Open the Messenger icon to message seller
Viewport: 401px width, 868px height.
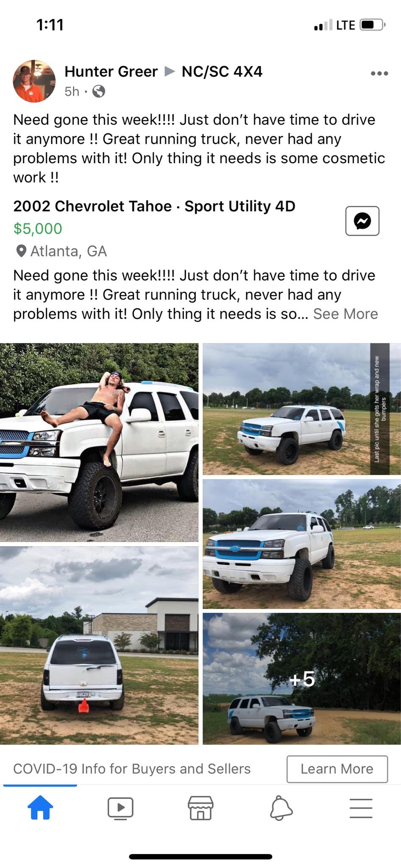click(362, 221)
